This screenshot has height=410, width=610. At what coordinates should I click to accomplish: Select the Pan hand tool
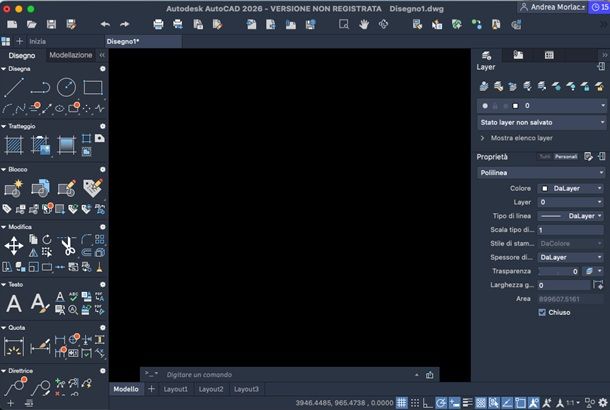point(364,25)
